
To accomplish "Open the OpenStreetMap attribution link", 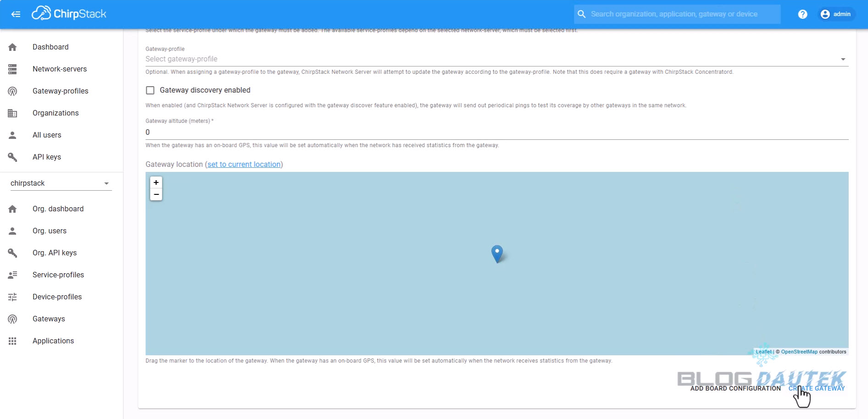I will 799,352.
